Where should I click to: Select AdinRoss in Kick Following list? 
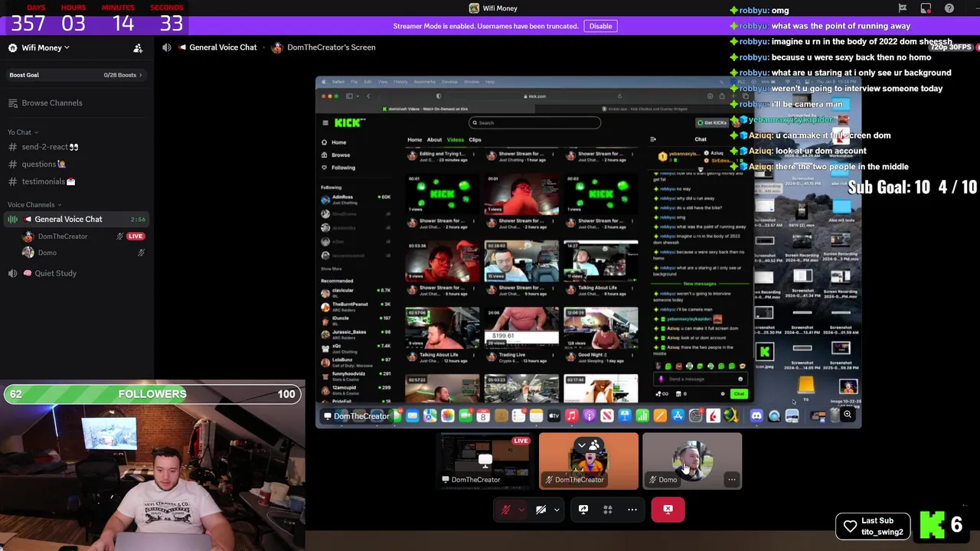[x=355, y=198]
